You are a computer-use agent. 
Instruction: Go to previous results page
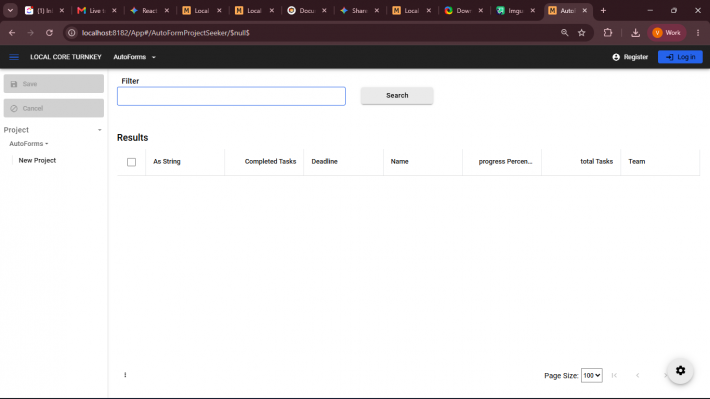[638, 375]
